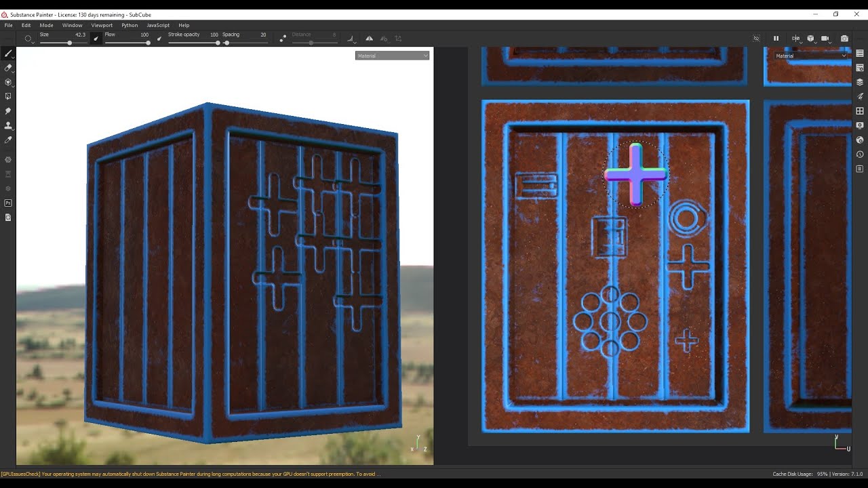This screenshot has width=868, height=488.
Task: Pause engine computations
Action: coord(776,39)
